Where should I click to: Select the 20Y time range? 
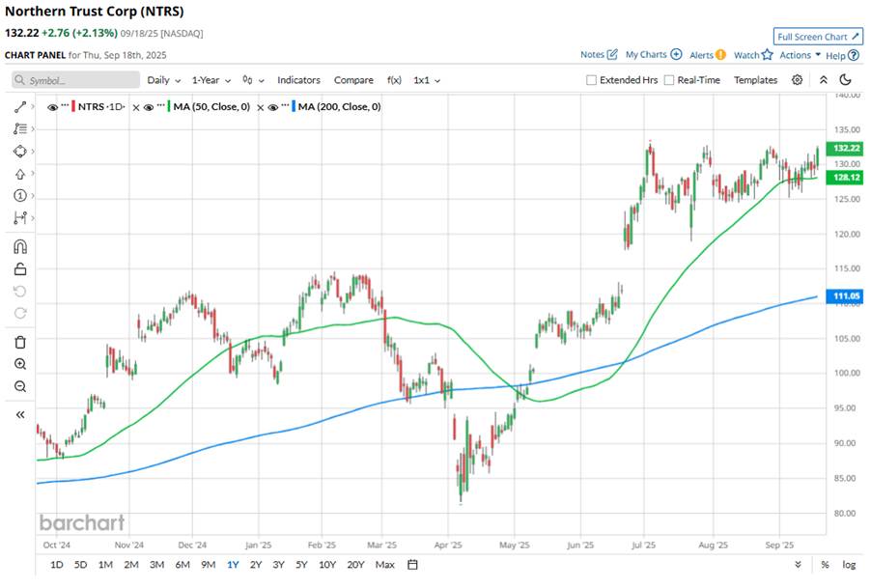pos(355,565)
